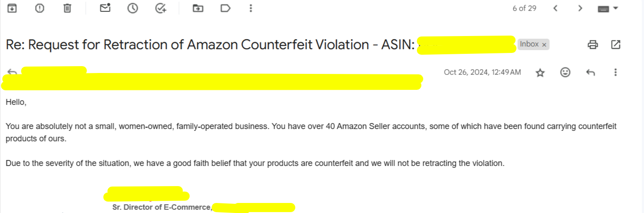The width and height of the screenshot is (644, 213).
Task: Open the Labels tag icon
Action: coord(225,8)
